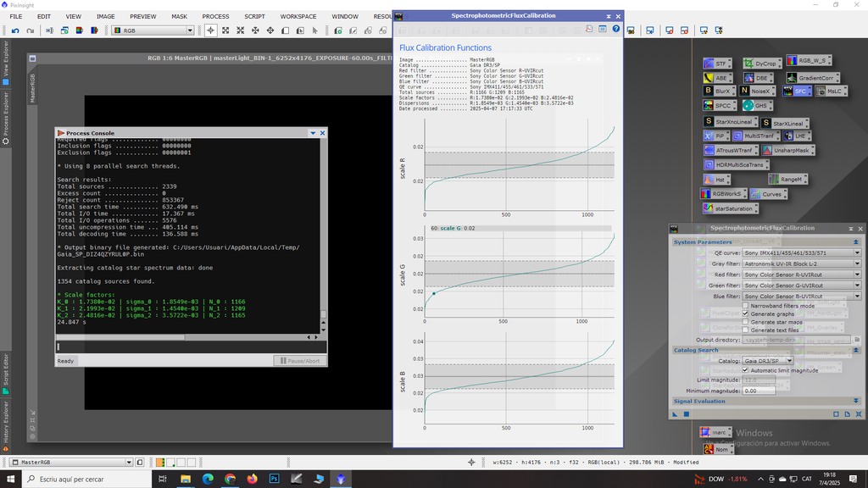The width and height of the screenshot is (868, 488).
Task: Open the ABE process icon
Action: pos(717,78)
